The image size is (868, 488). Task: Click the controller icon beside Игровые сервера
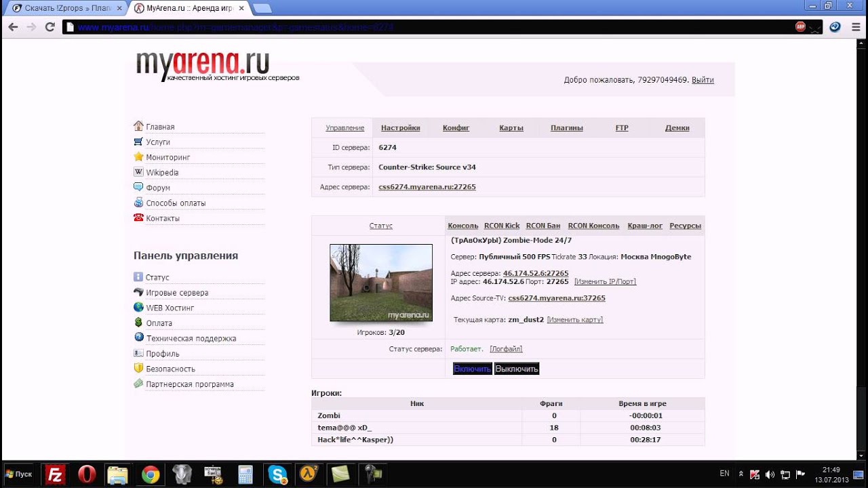click(138, 292)
